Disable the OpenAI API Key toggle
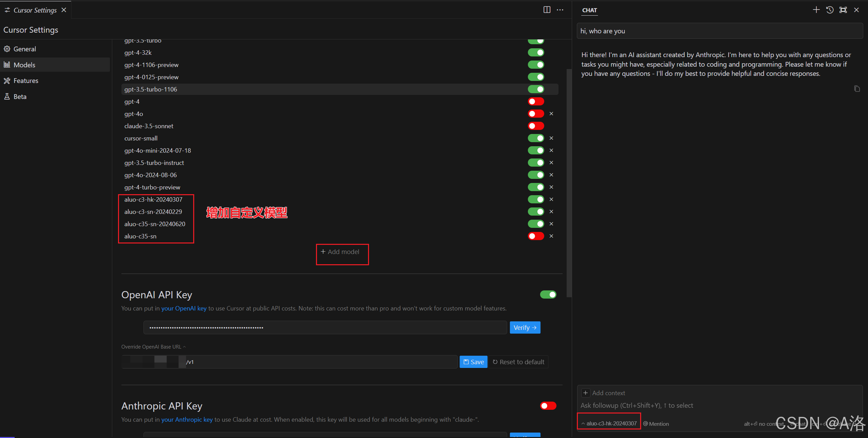868x438 pixels. click(548, 294)
